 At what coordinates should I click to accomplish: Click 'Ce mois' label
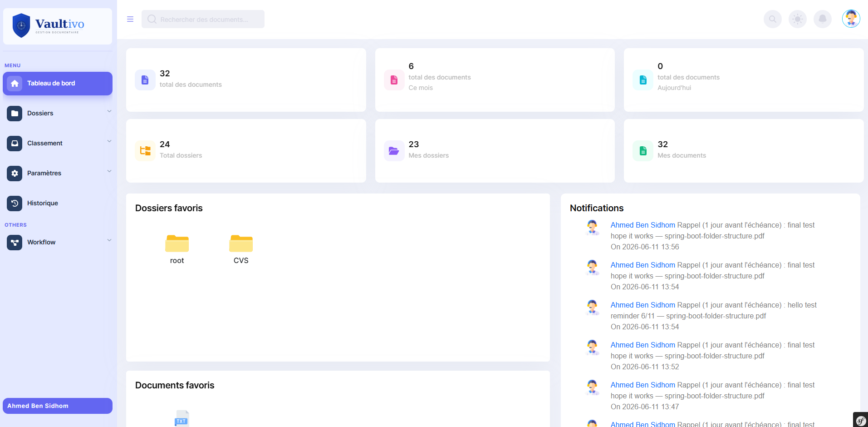pyautogui.click(x=421, y=88)
